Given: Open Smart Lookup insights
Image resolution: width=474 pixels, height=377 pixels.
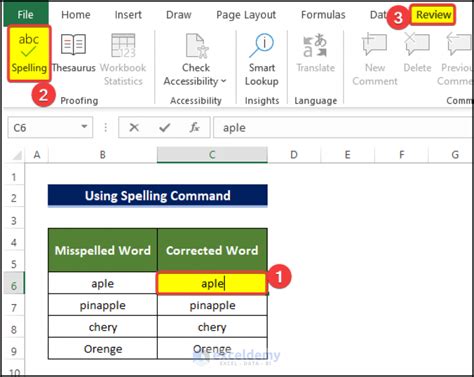Looking at the screenshot, I should click(x=262, y=59).
